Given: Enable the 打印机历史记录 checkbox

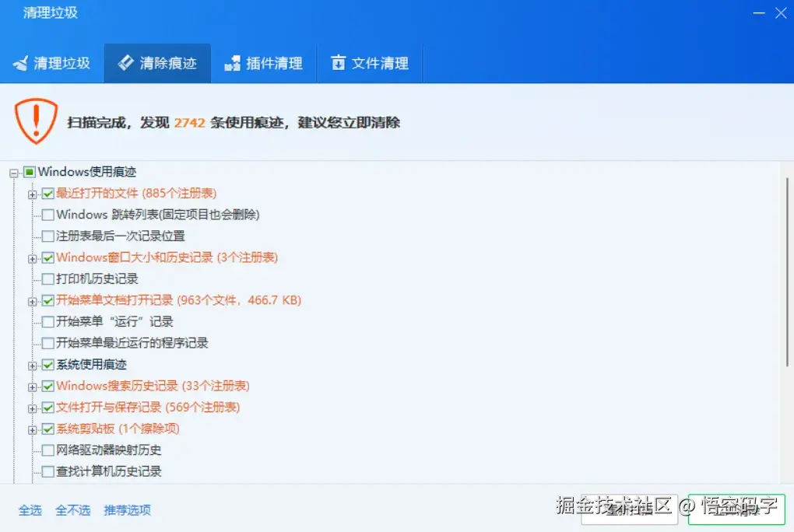Looking at the screenshot, I should click(x=47, y=278).
